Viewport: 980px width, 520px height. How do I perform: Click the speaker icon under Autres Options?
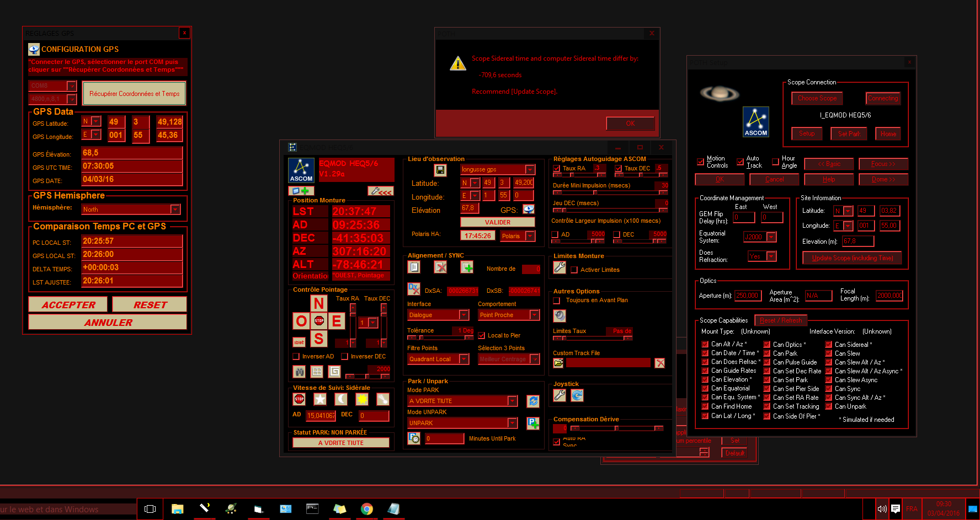tap(560, 315)
